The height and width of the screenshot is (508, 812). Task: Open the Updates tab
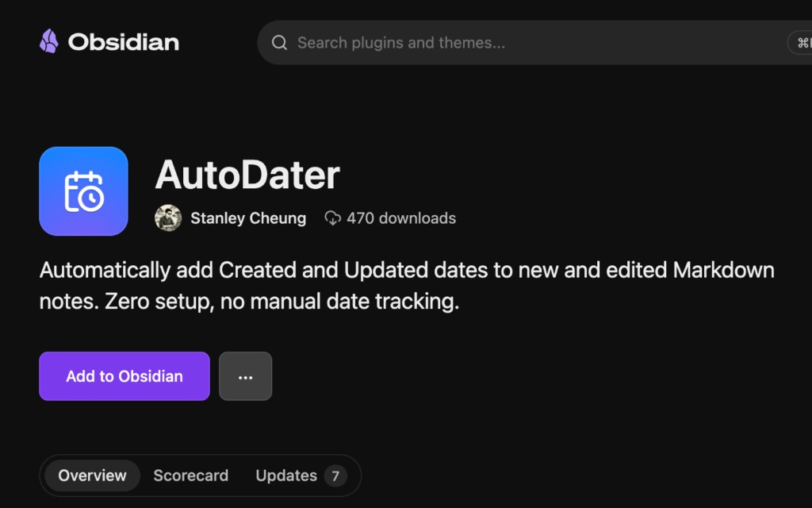point(301,475)
